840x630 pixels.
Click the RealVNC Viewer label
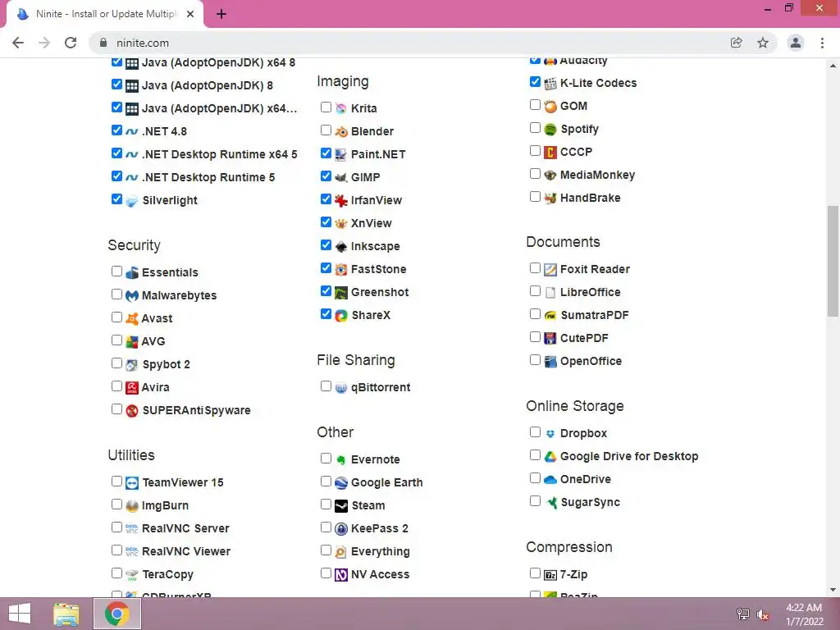(x=186, y=552)
